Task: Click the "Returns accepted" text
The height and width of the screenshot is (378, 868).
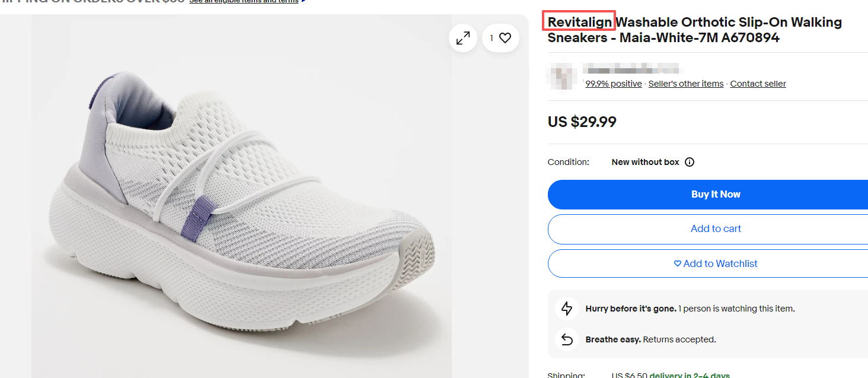Action: [x=679, y=340]
